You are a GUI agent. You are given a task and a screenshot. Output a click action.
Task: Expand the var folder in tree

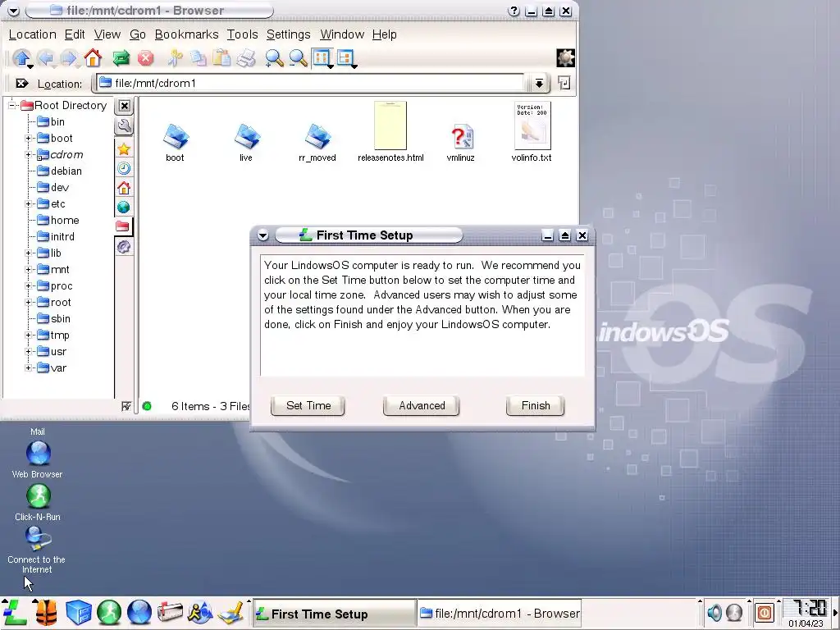pyautogui.click(x=29, y=368)
